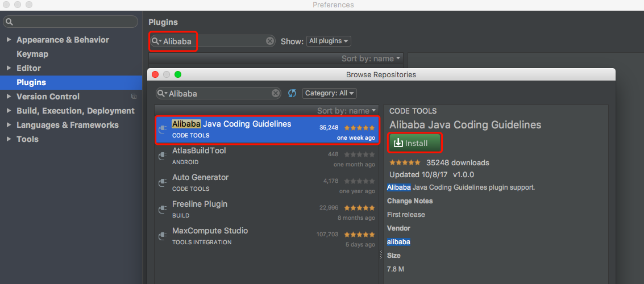644x284 pixels.
Task: Select Alibaba Java Coding Guidelines plugin row
Action: tap(267, 130)
